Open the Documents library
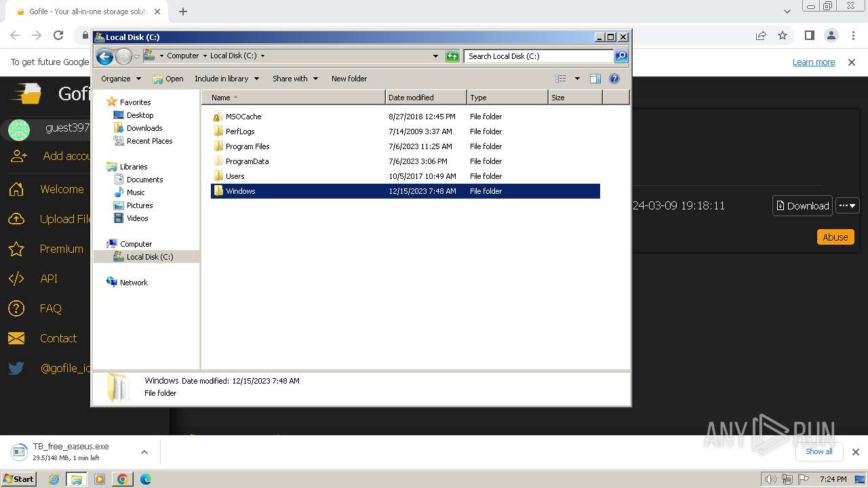 [144, 180]
